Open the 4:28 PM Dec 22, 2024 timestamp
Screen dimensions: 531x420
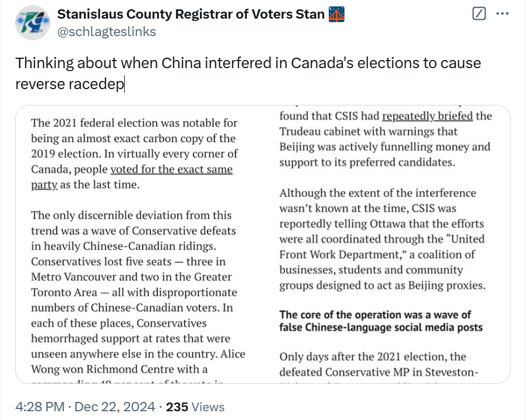tap(85, 407)
